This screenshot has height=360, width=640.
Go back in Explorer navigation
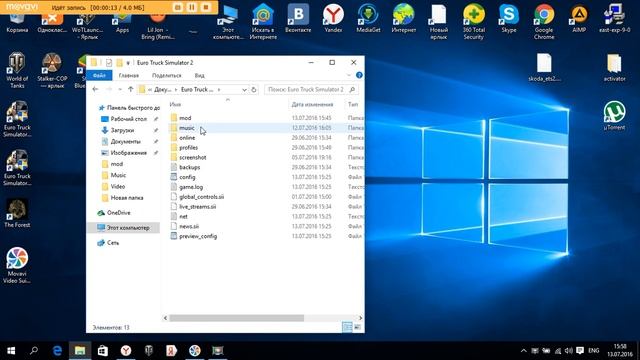click(x=95, y=89)
